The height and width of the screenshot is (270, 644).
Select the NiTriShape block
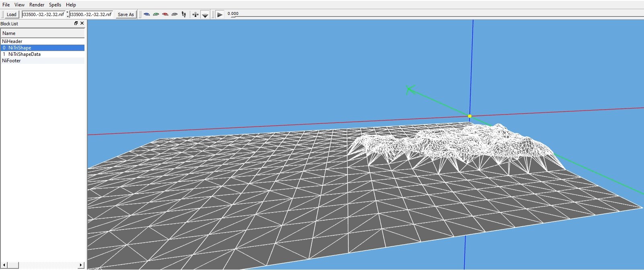pos(43,48)
